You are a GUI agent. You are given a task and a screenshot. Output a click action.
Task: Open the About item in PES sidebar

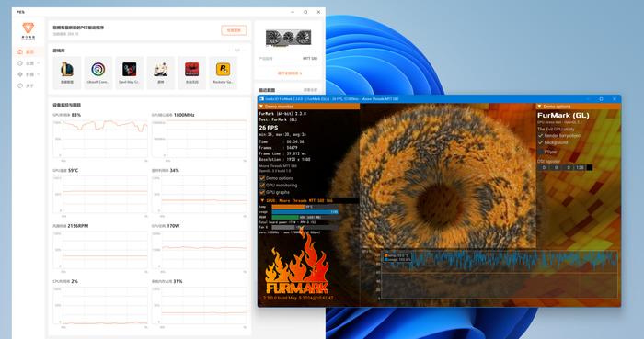26,85
